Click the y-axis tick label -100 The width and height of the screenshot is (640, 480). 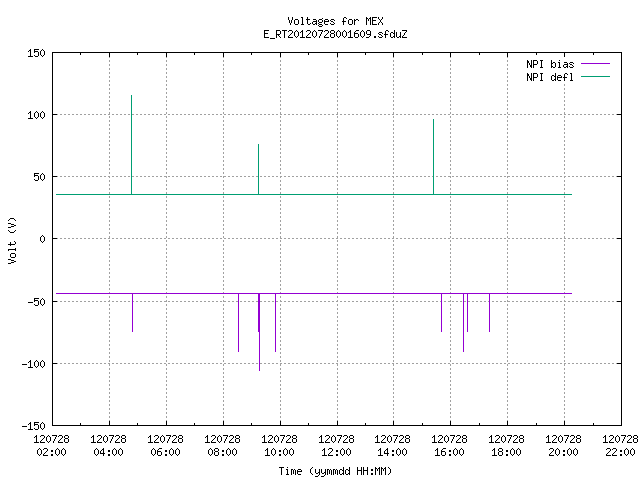tap(33, 364)
